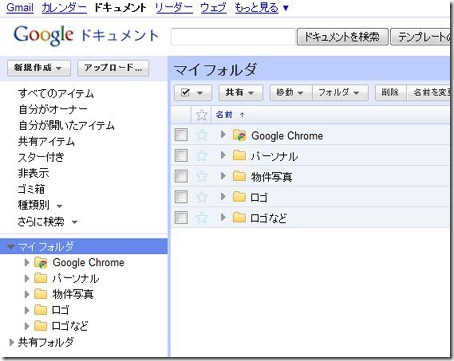
Task: Tick the checkbox for Google Chrome folder
Action: tap(181, 135)
